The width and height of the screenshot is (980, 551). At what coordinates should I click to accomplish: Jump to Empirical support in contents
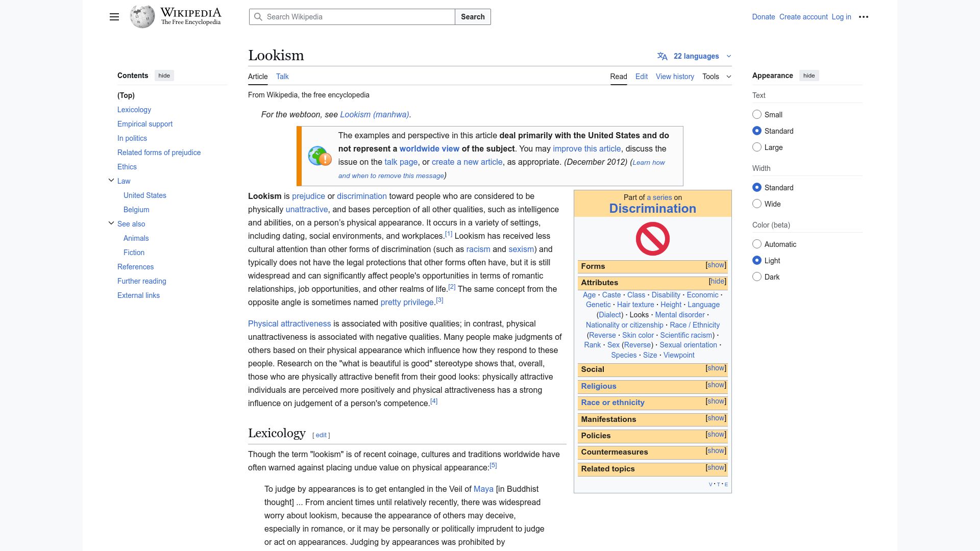pyautogui.click(x=145, y=124)
